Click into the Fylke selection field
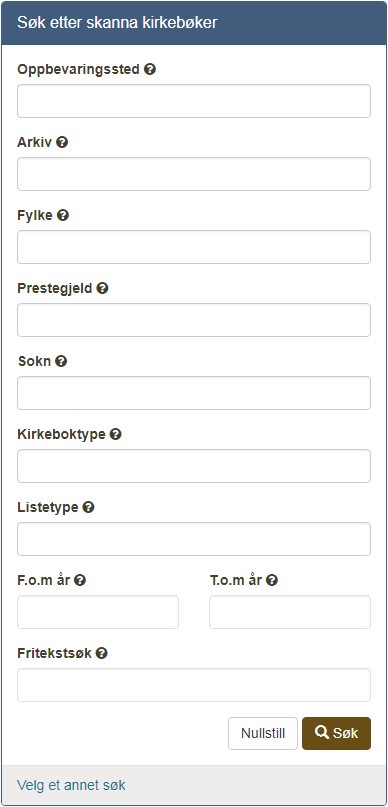The width and height of the screenshot is (388, 807). pyautogui.click(x=194, y=247)
